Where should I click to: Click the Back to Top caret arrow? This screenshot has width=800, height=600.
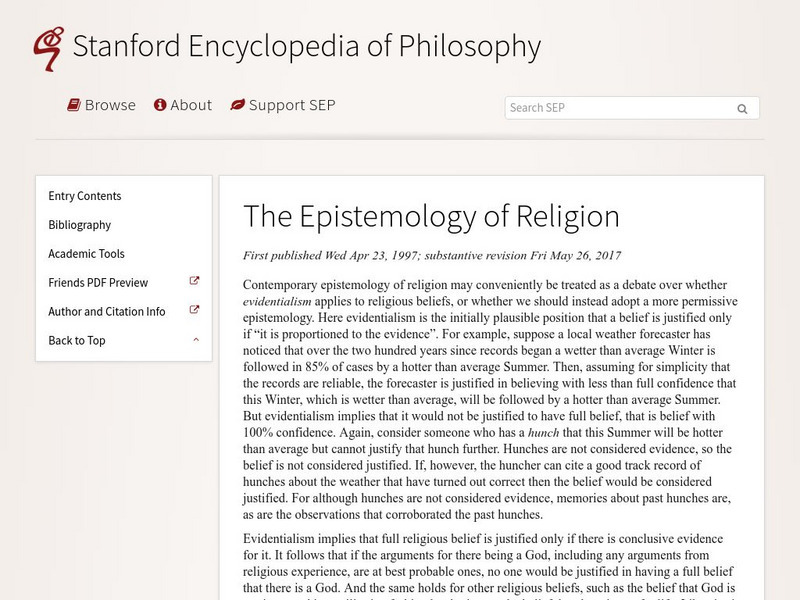pos(196,340)
